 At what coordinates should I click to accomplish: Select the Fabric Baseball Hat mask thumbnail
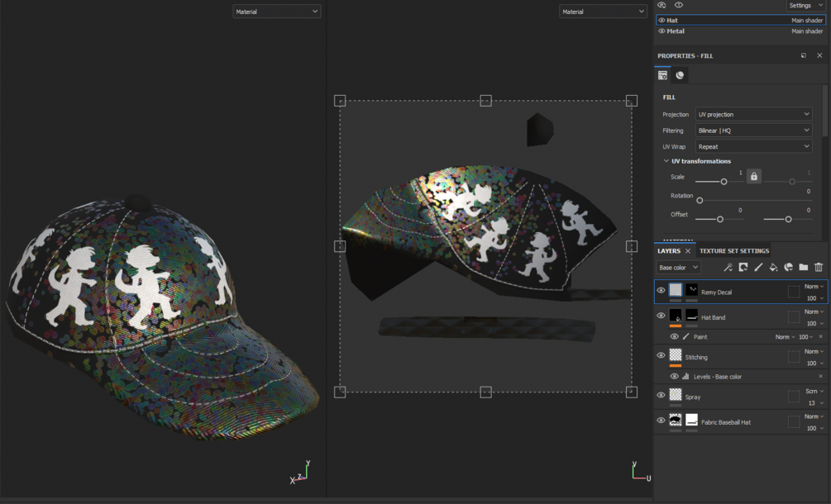[691, 420]
